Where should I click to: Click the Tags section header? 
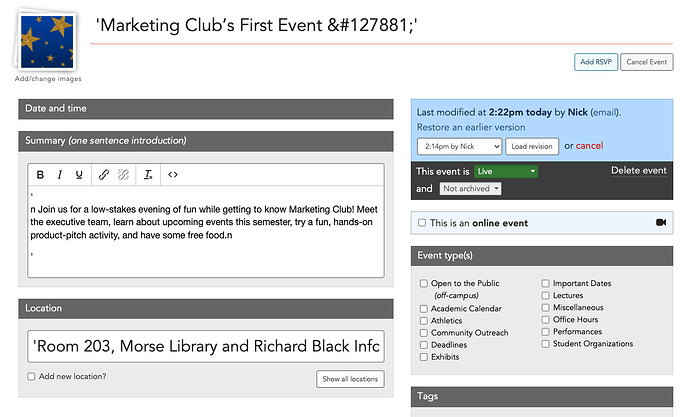click(x=542, y=396)
